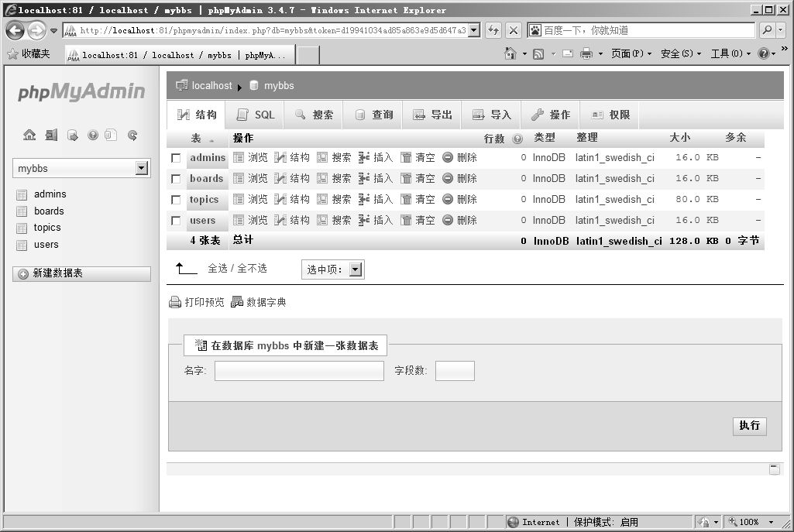Click the search magnifier button in browser
This screenshot has height=532, width=794.
tap(767, 30)
